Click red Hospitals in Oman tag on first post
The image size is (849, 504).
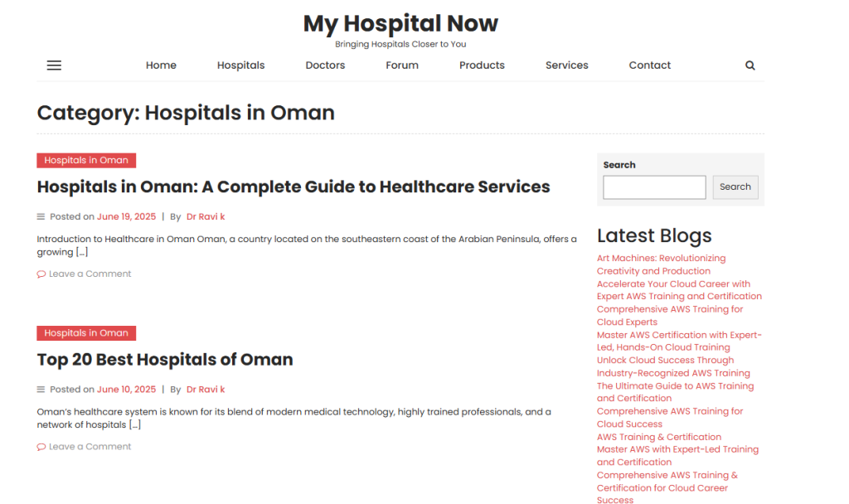click(86, 160)
